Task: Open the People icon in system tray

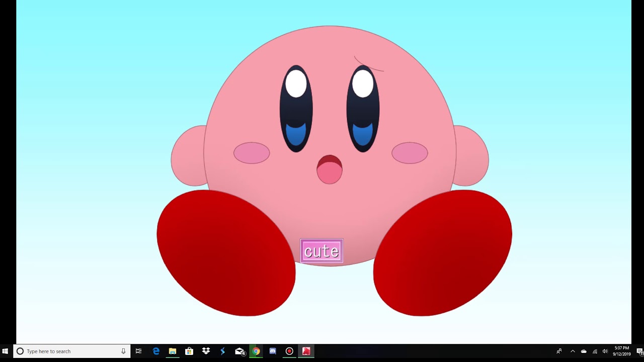Action: pos(559,351)
